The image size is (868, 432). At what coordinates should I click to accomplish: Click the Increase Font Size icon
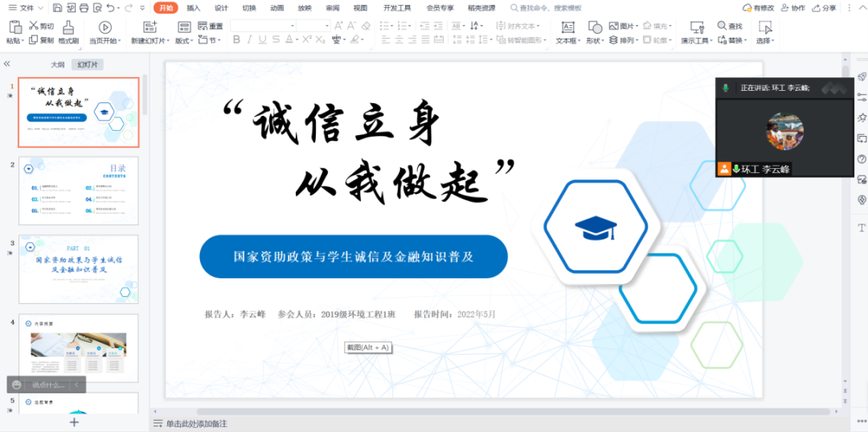(x=338, y=26)
